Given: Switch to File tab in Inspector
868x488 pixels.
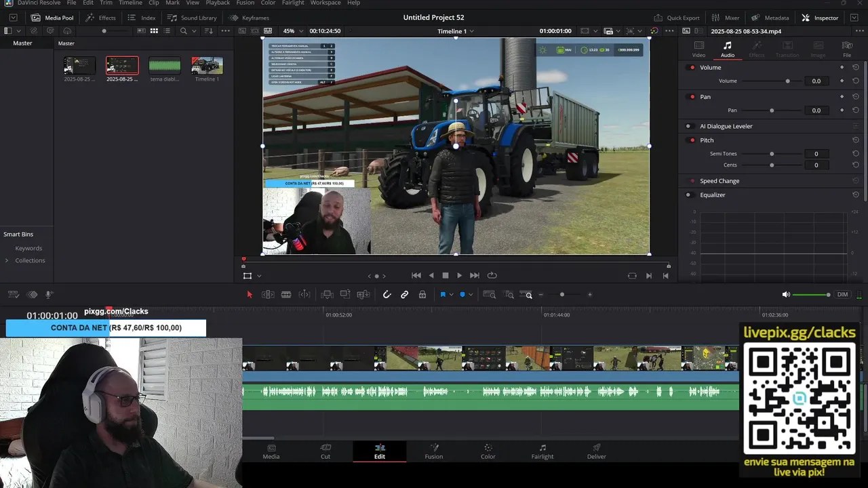Looking at the screenshot, I should 847,49.
